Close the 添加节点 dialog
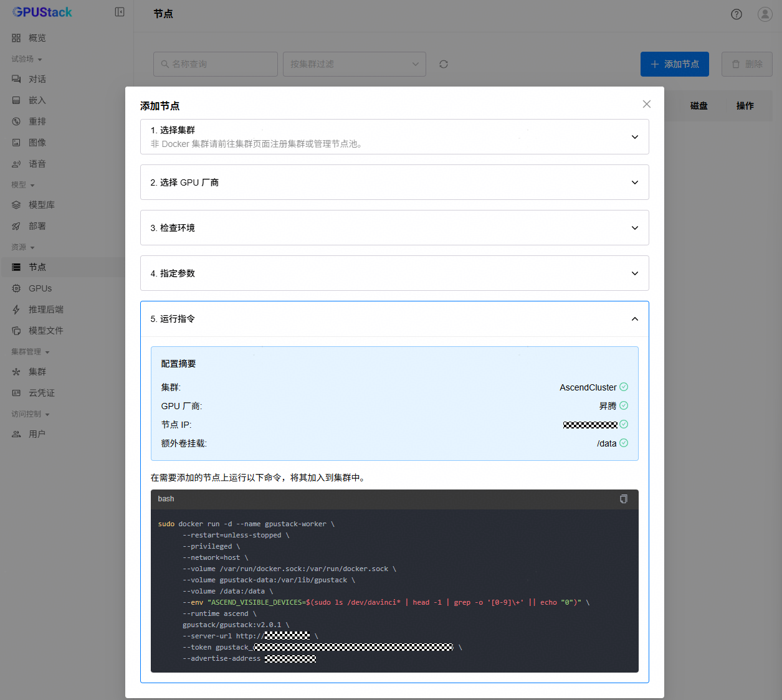The width and height of the screenshot is (782, 700). [646, 104]
